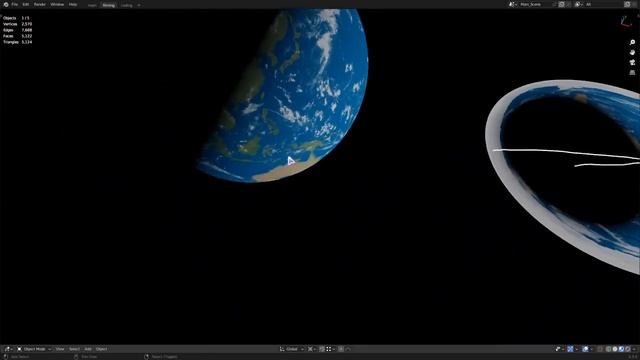The width and height of the screenshot is (640, 360).
Task: Open the scene browse dropdown icon
Action: (512, 4)
